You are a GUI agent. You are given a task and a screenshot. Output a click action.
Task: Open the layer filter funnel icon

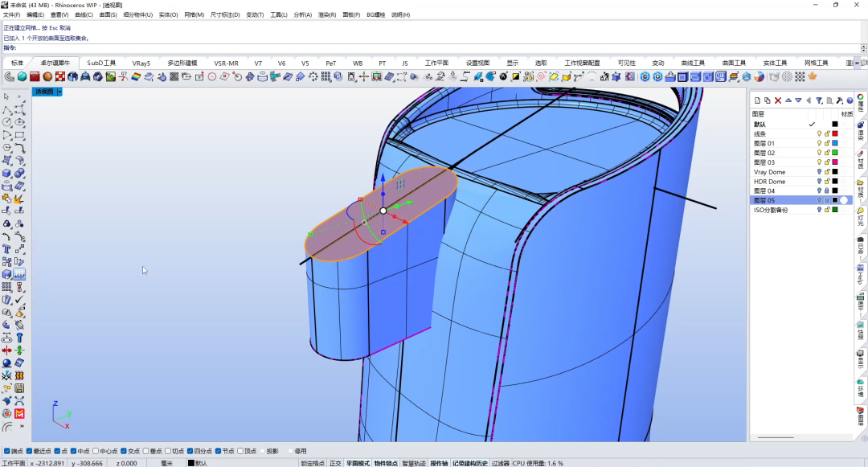click(x=819, y=100)
